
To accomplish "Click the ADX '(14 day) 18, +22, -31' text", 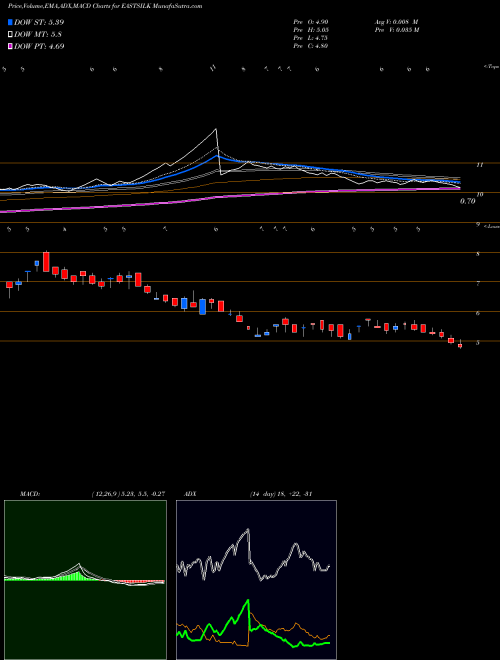I will tap(281, 494).
